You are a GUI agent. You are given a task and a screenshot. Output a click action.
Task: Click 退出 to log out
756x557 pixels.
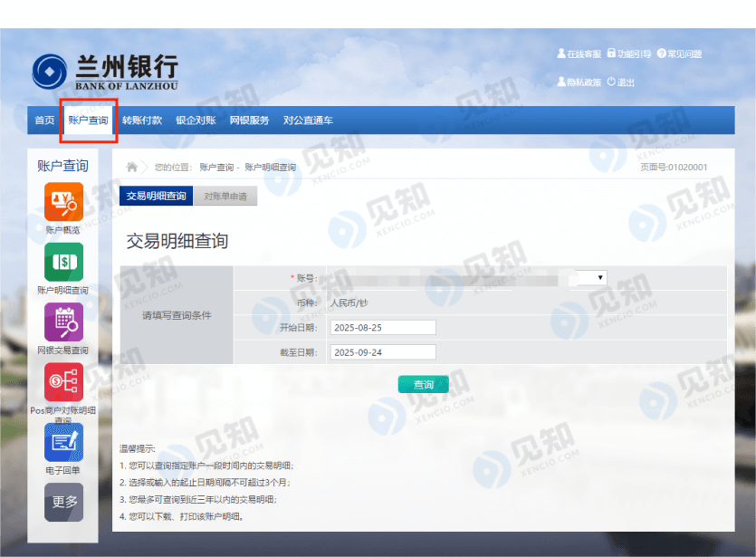click(621, 82)
